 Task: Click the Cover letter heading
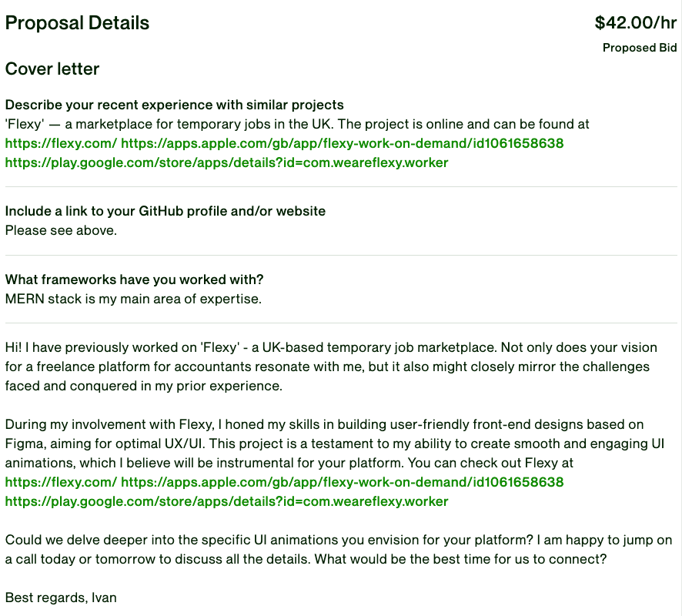pos(52,69)
